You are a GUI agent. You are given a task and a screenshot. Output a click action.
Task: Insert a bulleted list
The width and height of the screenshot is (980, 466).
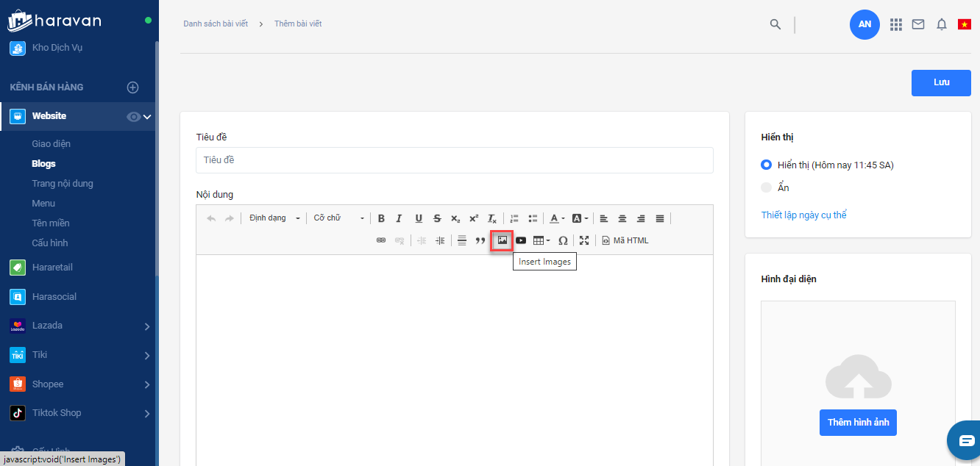pyautogui.click(x=533, y=218)
